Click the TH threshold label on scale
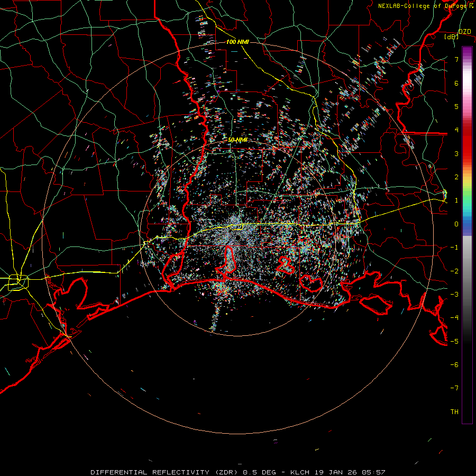Viewport: 476px width, 476px height. (454, 412)
